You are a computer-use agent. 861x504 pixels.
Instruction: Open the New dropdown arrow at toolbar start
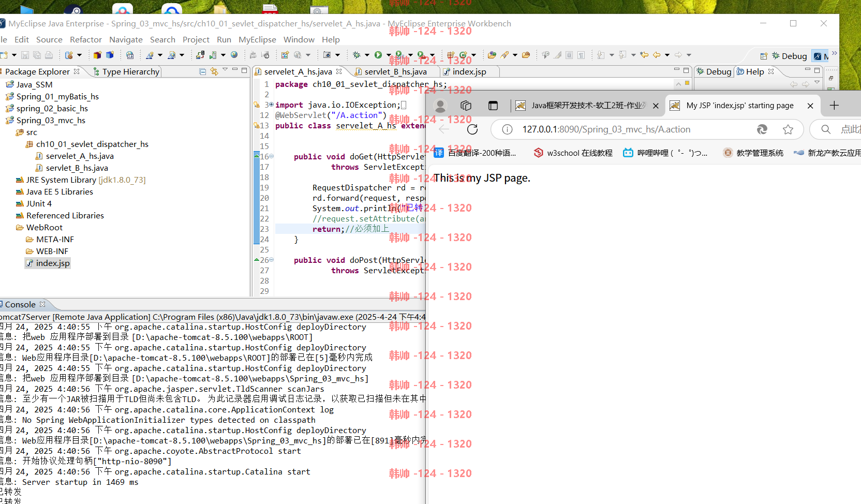(x=14, y=55)
